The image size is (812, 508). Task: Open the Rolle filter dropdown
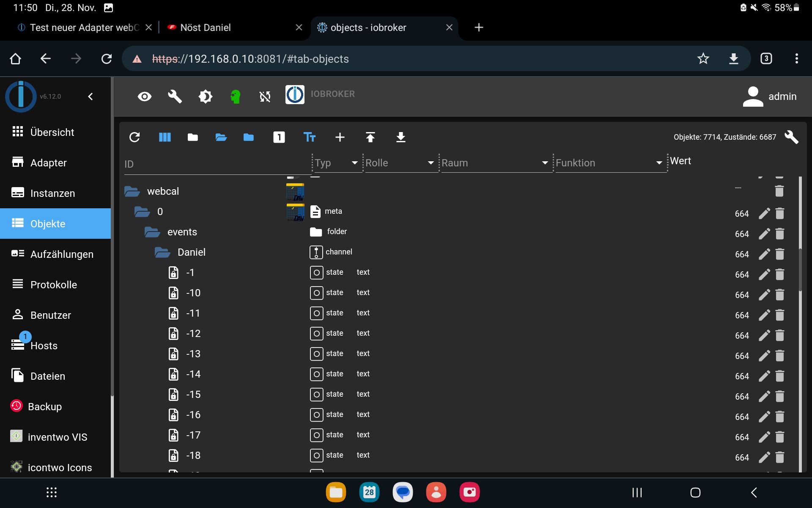431,163
